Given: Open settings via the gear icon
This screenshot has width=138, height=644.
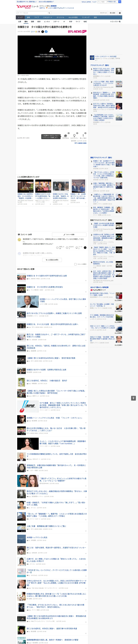Looking at the screenshot, I should coord(120,13).
